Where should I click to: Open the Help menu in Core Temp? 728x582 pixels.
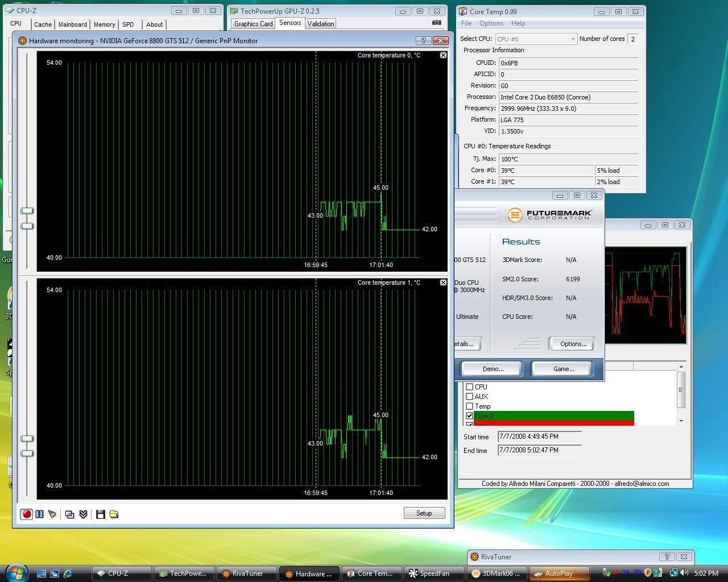[x=518, y=23]
